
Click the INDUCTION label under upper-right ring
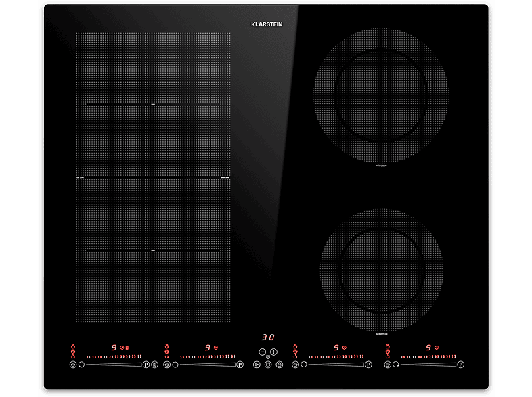click(x=381, y=166)
